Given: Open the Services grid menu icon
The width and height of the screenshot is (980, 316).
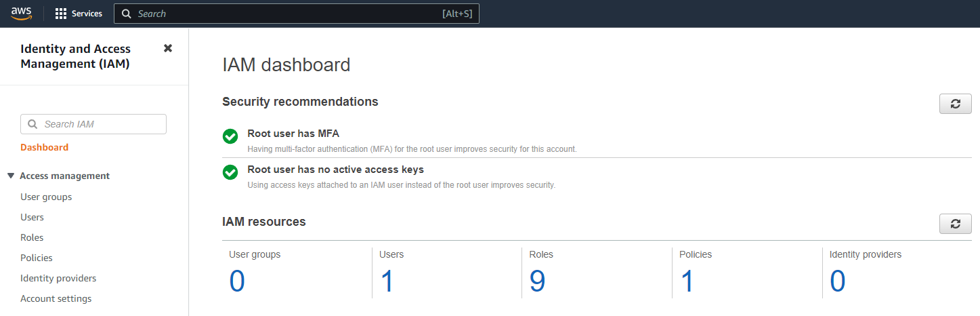Looking at the screenshot, I should (x=61, y=14).
